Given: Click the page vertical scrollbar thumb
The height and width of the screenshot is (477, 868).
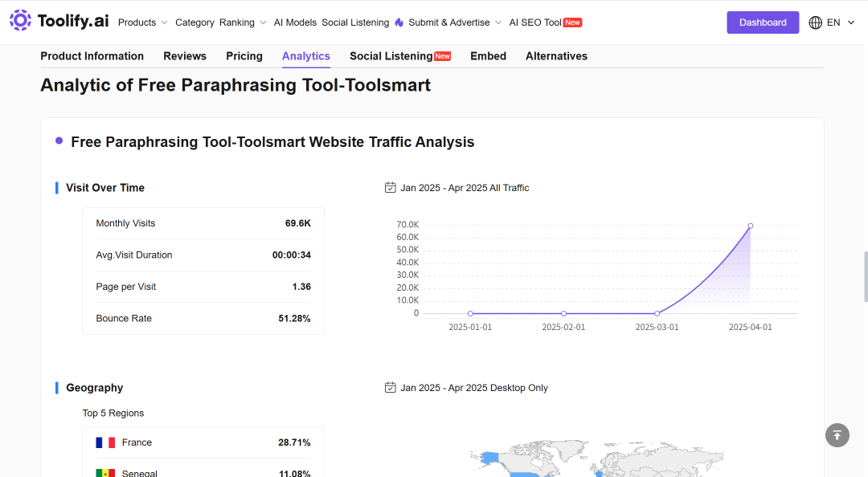Looking at the screenshot, I should coord(866,277).
